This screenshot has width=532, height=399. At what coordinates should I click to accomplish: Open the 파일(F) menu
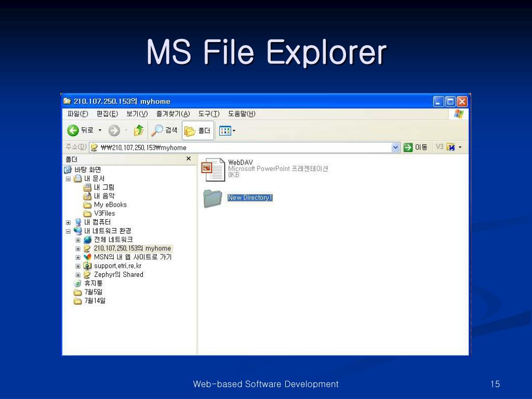78,114
